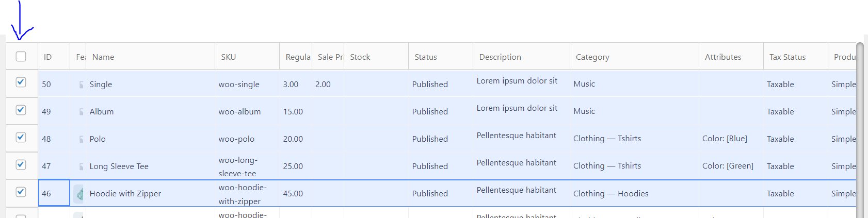Click the sale price cell showing 2.00

(323, 85)
